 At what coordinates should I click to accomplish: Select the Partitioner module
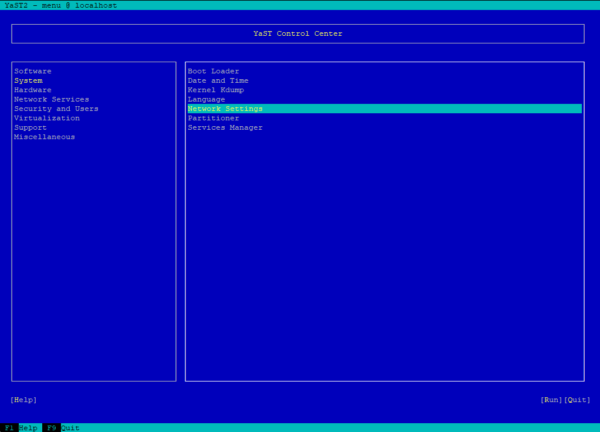tap(213, 118)
